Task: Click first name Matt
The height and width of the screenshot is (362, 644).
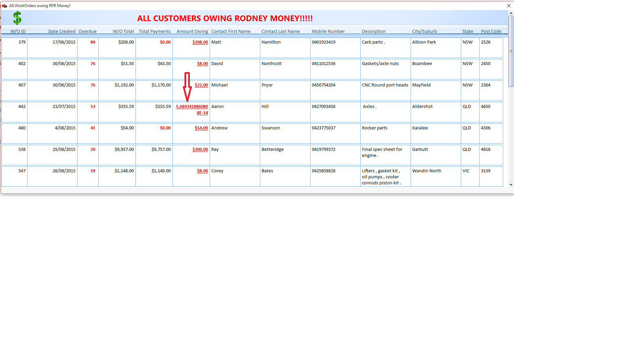Action: coord(216,42)
